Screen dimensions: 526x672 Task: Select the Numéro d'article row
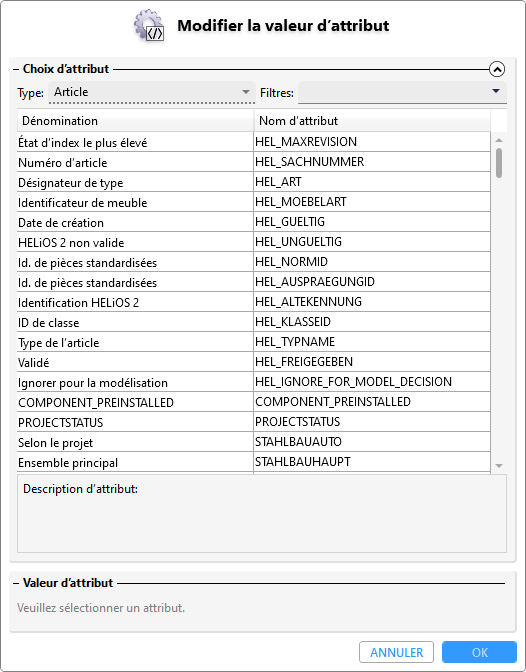pos(253,162)
